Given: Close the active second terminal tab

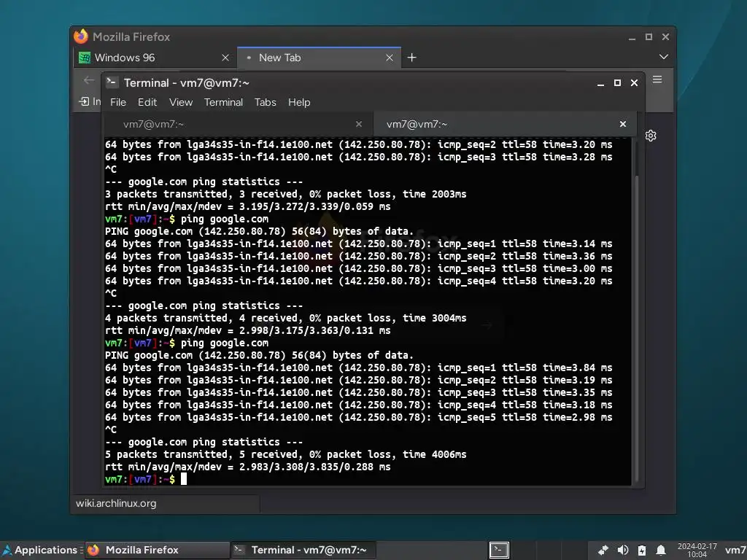Looking at the screenshot, I should tap(623, 124).
